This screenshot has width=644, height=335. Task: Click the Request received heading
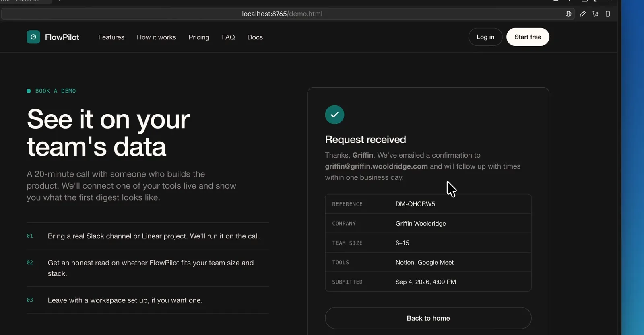click(365, 140)
